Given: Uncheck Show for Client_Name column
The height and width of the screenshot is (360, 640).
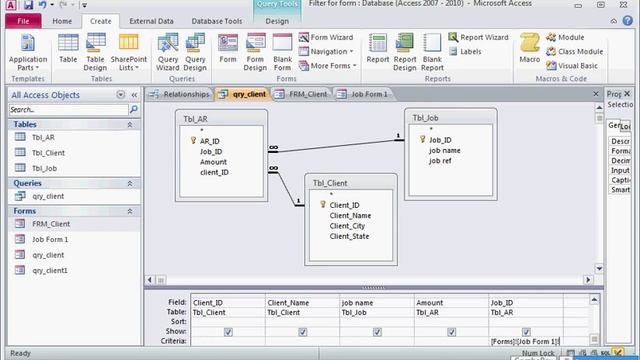Looking at the screenshot, I should 302,332.
